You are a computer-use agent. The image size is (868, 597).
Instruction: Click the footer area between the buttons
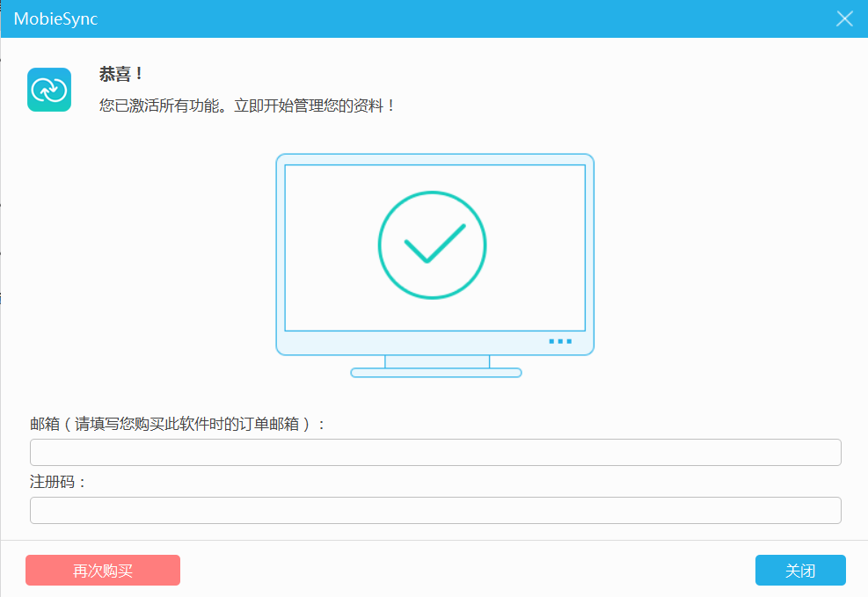(x=466, y=570)
